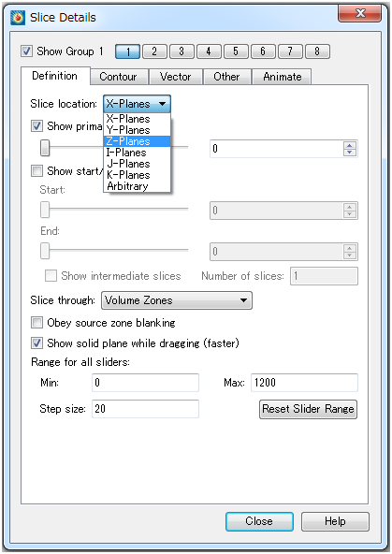Toggle the Show Group 1 checkbox
This screenshot has width=392, height=554.
coord(26,51)
